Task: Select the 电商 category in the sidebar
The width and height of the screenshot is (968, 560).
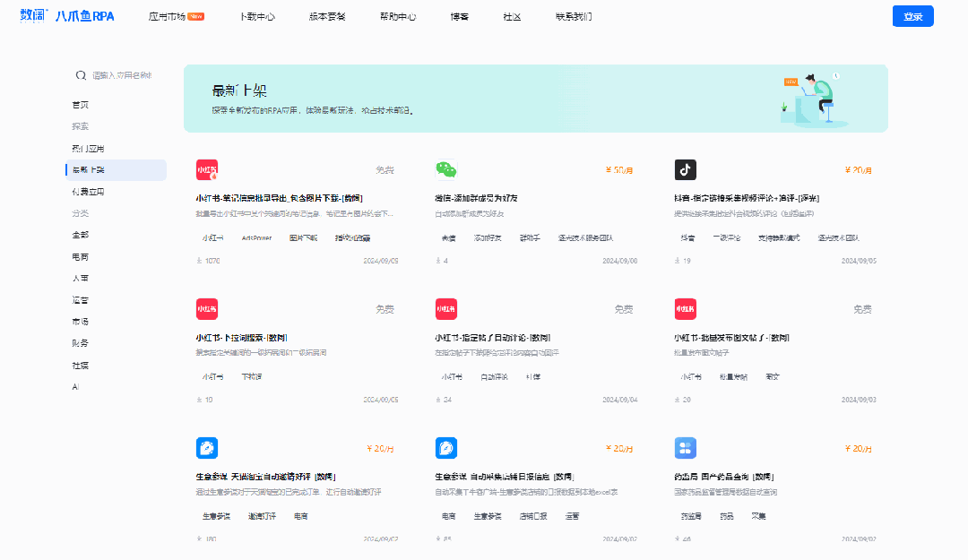Action: (x=82, y=256)
